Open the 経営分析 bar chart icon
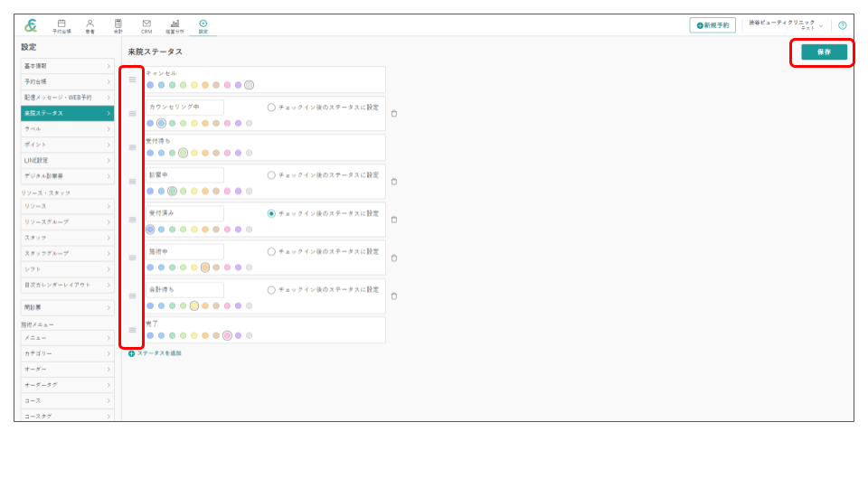Image resolution: width=868 pixels, height=488 pixels. (175, 25)
